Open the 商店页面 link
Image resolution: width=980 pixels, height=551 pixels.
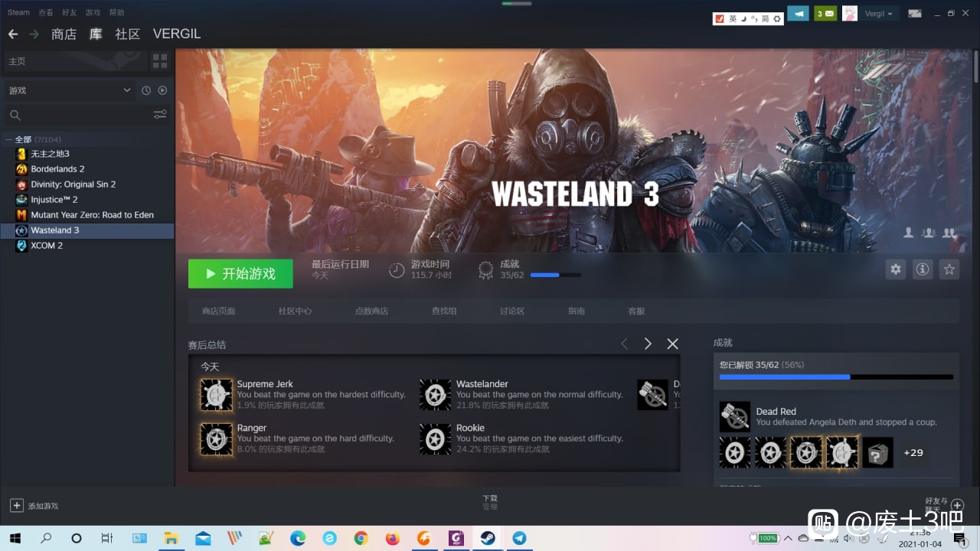[x=218, y=311]
